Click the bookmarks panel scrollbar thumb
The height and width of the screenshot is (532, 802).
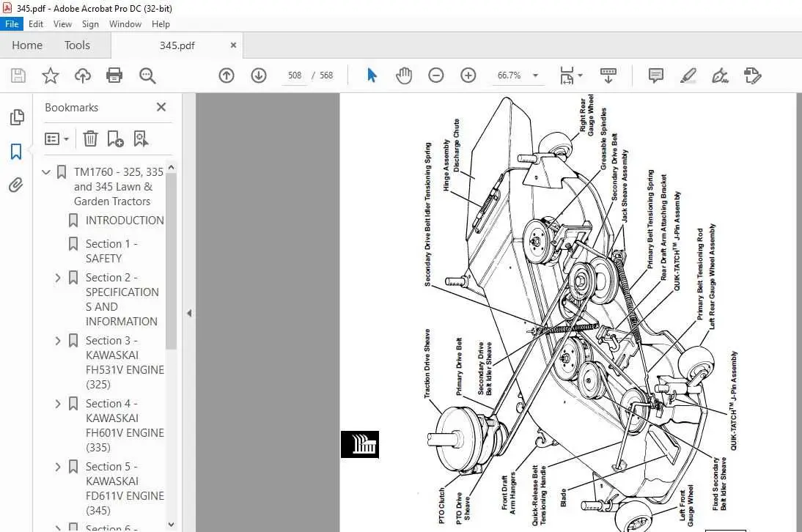pos(172,261)
